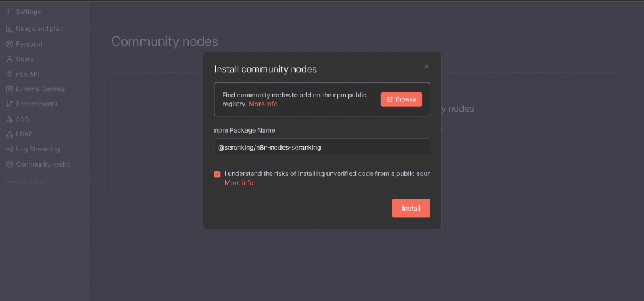Click the Browse npm registry button
Viewport: 644px width, 301px height.
(x=401, y=99)
